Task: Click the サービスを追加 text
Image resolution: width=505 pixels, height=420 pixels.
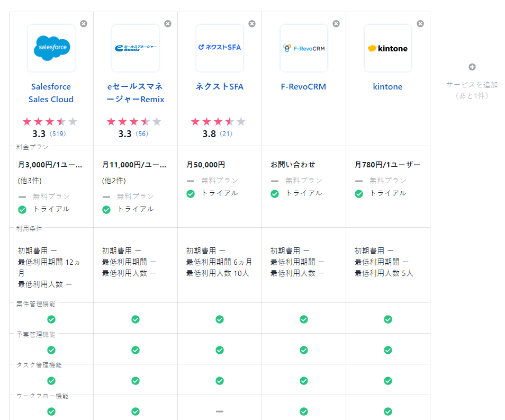Action: point(472,85)
